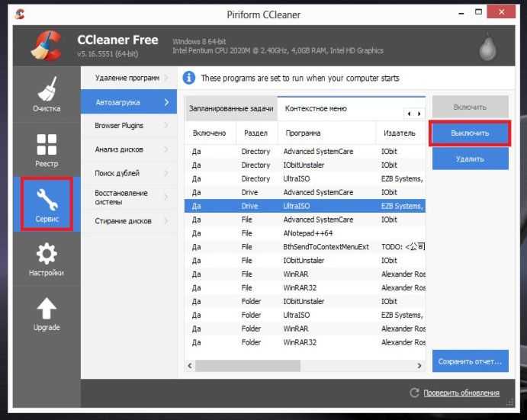Sort by Включено column header

point(210,133)
